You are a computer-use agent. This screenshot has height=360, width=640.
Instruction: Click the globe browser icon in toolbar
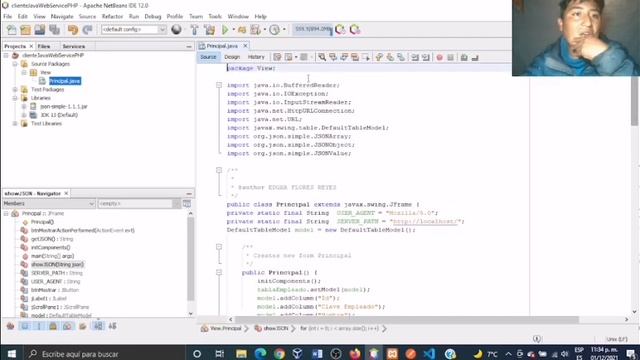pos(176,29)
